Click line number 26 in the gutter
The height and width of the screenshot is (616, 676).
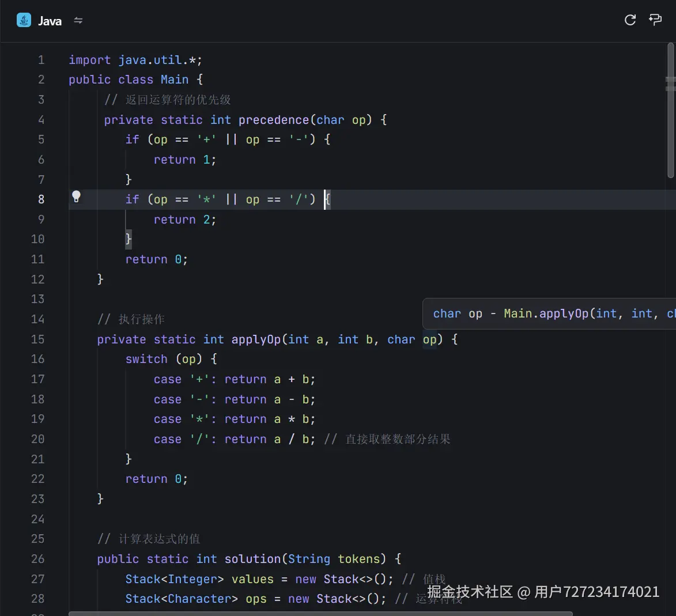(37, 559)
